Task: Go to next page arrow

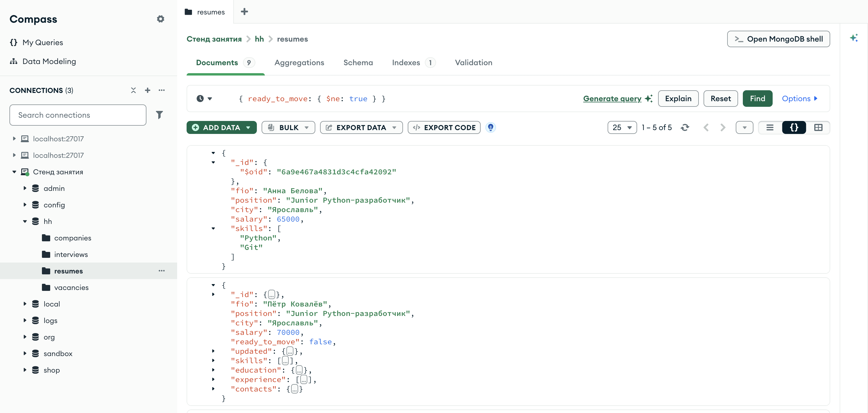Action: tap(723, 127)
